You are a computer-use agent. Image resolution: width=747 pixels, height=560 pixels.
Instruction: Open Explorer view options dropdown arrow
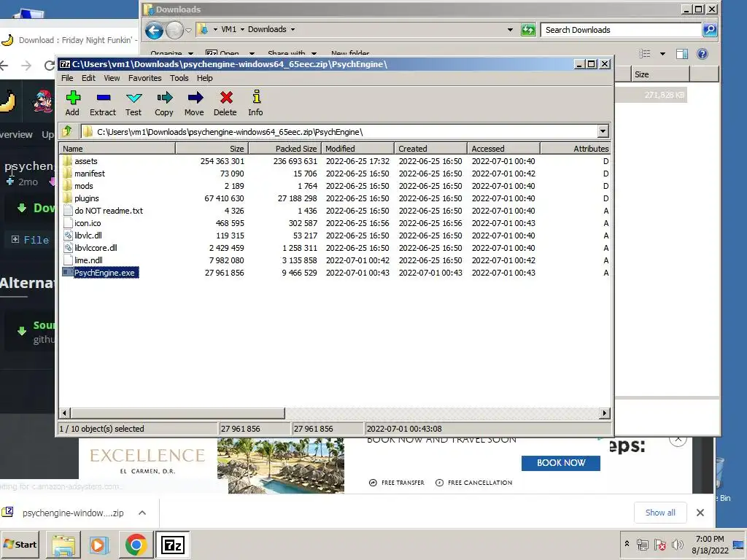tap(662, 54)
